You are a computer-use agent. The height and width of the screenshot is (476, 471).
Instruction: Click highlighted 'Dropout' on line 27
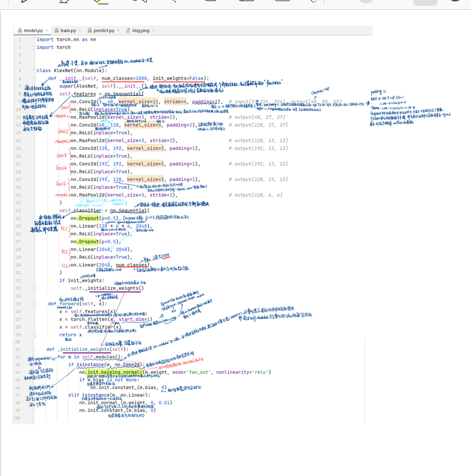click(x=89, y=242)
